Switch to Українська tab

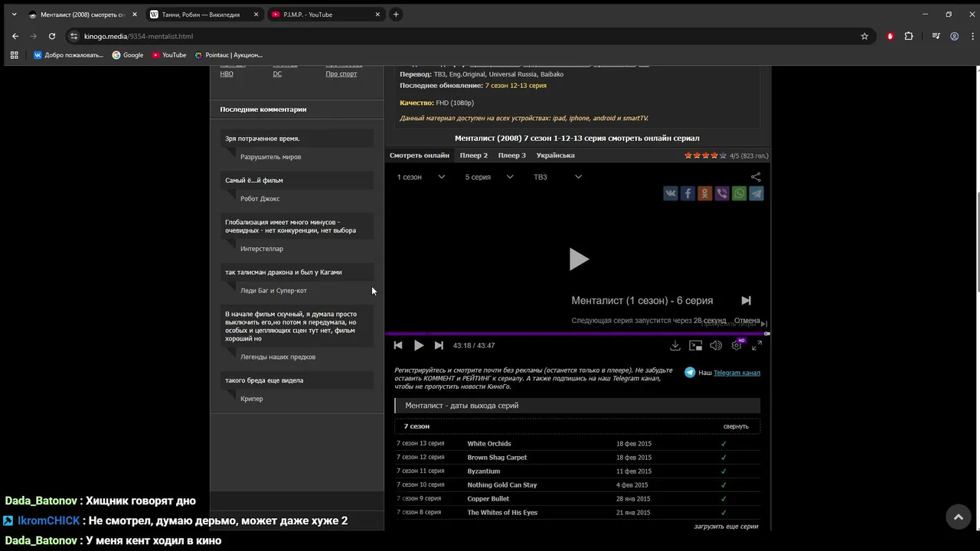pos(556,155)
